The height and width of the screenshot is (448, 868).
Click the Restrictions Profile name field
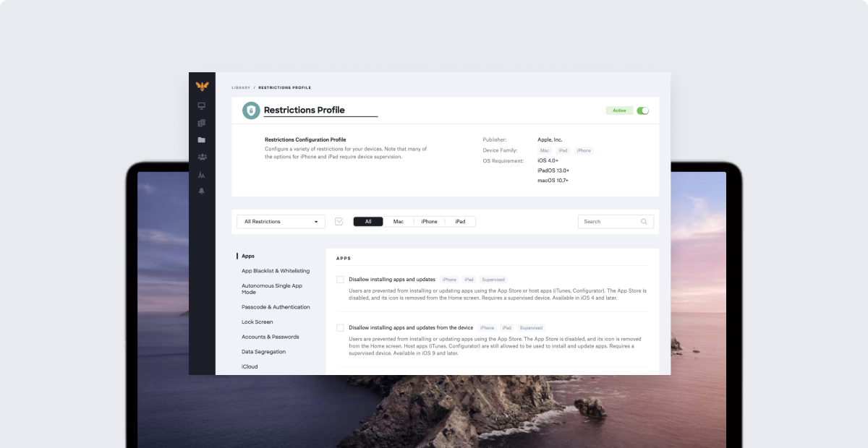click(x=320, y=111)
